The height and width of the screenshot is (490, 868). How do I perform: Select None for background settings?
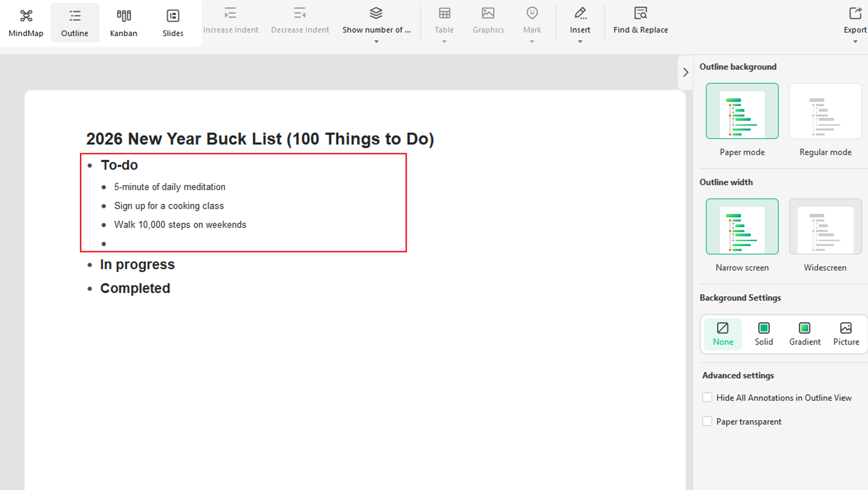point(723,334)
